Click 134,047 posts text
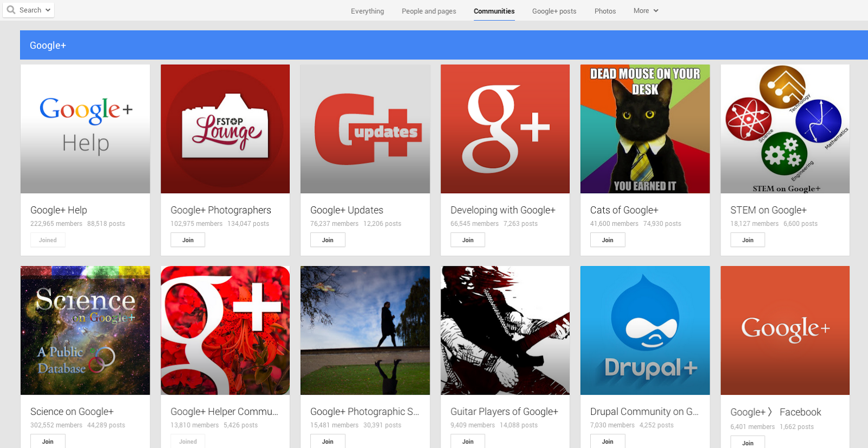Screen dimensions: 868x448 [248, 224]
